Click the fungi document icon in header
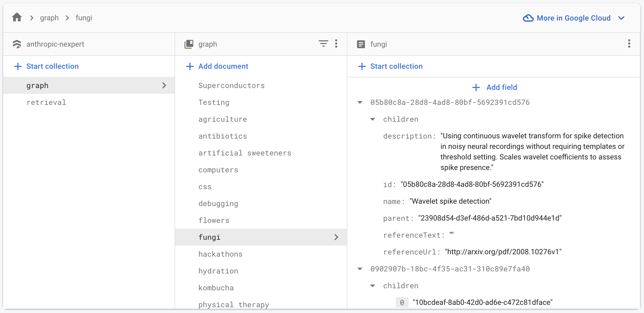 (x=361, y=44)
